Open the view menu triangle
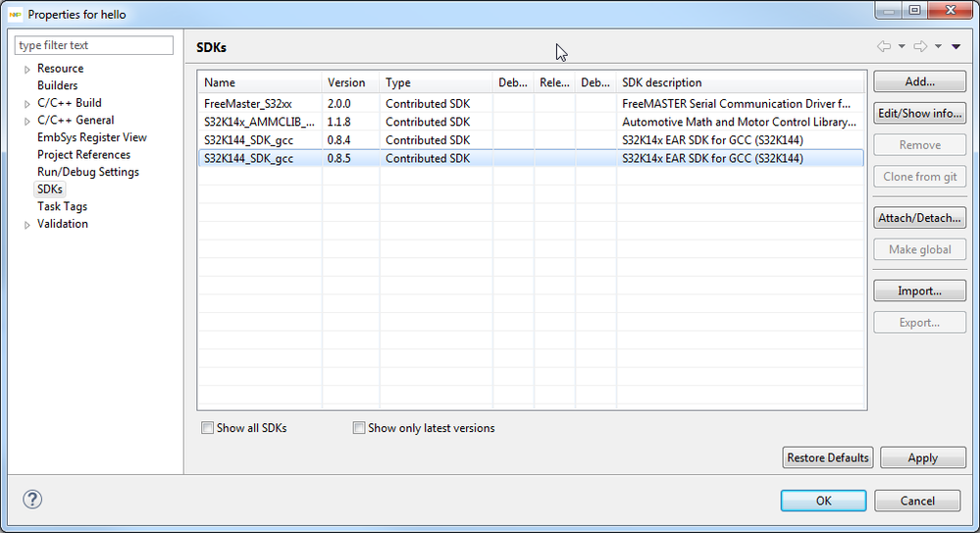 click(x=955, y=46)
